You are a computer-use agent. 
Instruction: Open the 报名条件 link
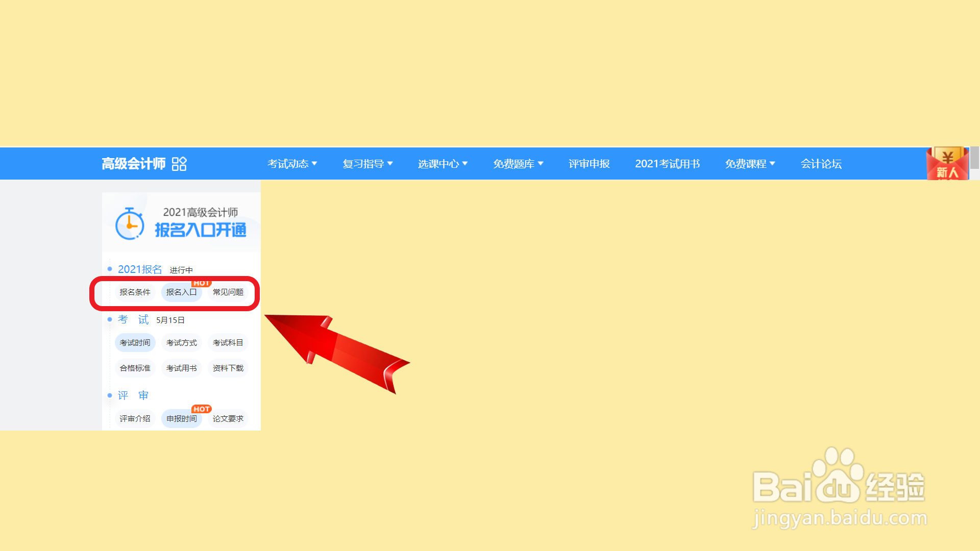point(135,292)
